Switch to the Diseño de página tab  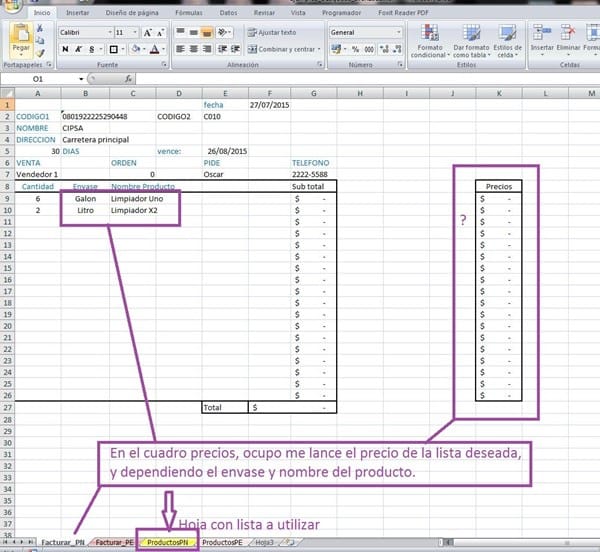(132, 13)
